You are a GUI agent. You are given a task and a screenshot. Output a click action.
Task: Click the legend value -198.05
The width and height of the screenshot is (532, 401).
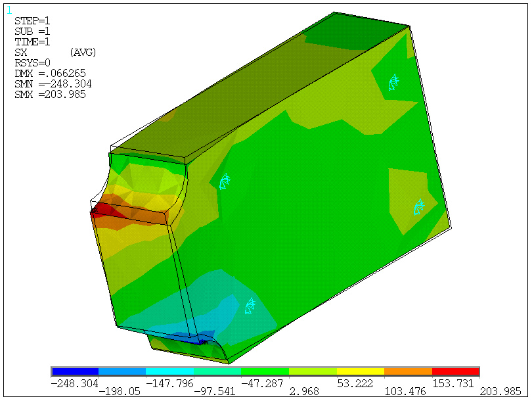point(120,392)
